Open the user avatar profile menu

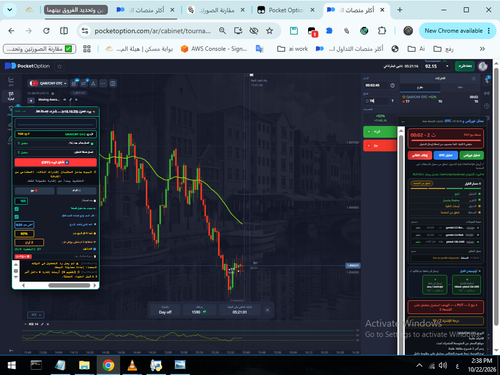(482, 66)
